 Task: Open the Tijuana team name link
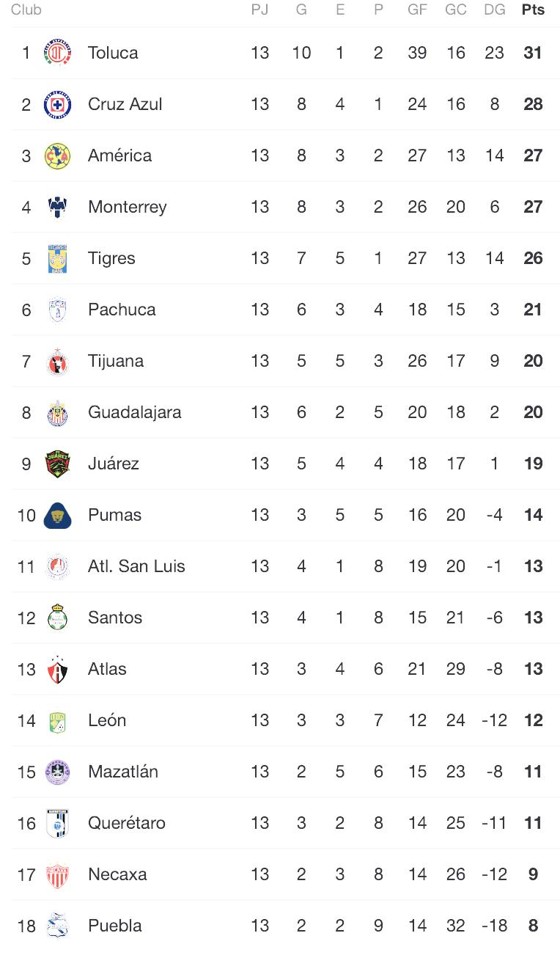116,361
